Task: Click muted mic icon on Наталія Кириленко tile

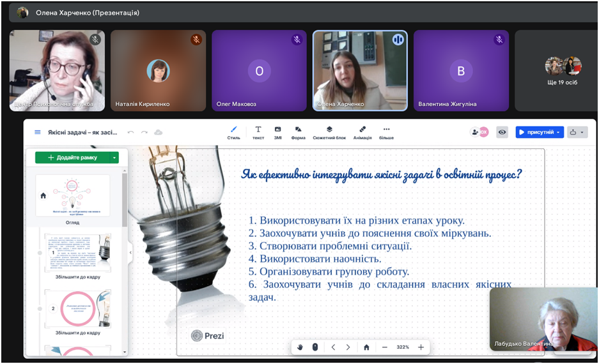Action: [x=196, y=40]
